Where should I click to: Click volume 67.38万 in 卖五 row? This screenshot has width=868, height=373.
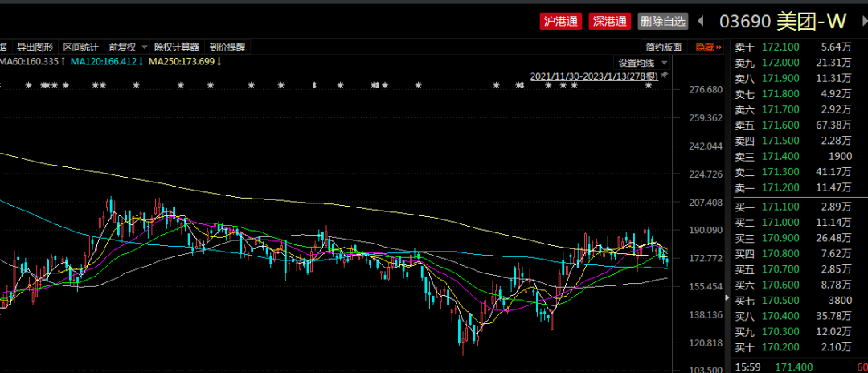click(x=833, y=125)
